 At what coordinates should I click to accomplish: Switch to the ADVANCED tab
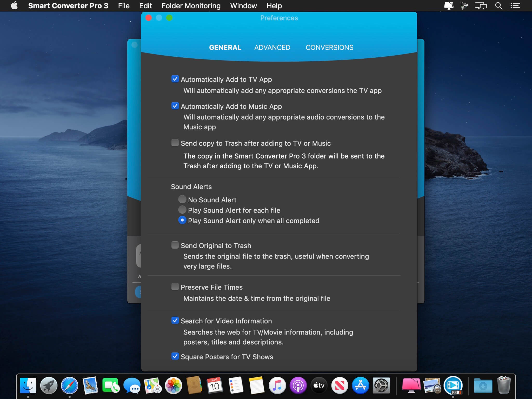tap(272, 48)
